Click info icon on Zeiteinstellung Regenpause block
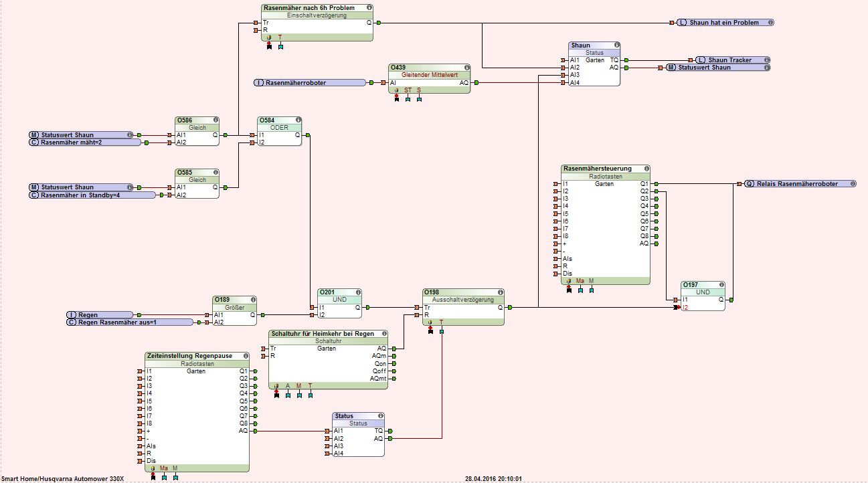The image size is (868, 483). [x=246, y=356]
